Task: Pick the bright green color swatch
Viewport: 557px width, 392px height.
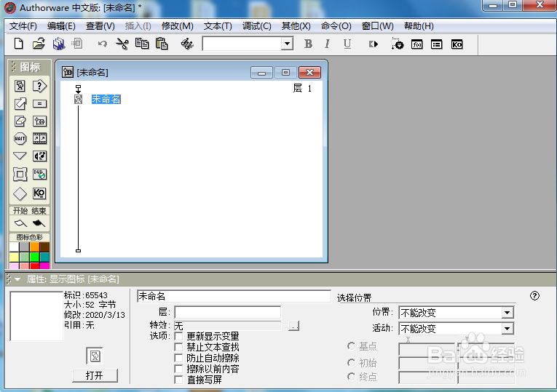Action: click(x=34, y=257)
